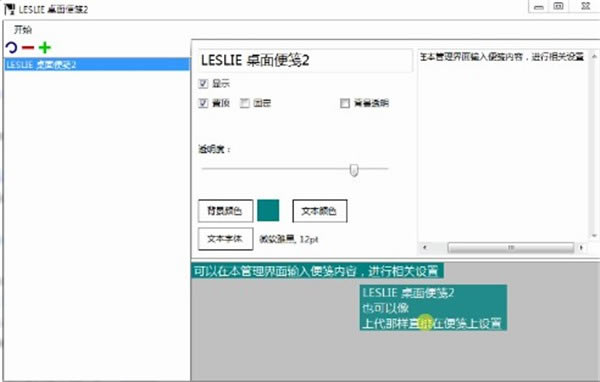Viewport: 600px width, 382px height.
Task: Click the 背景颜色 button
Action: [x=225, y=211]
